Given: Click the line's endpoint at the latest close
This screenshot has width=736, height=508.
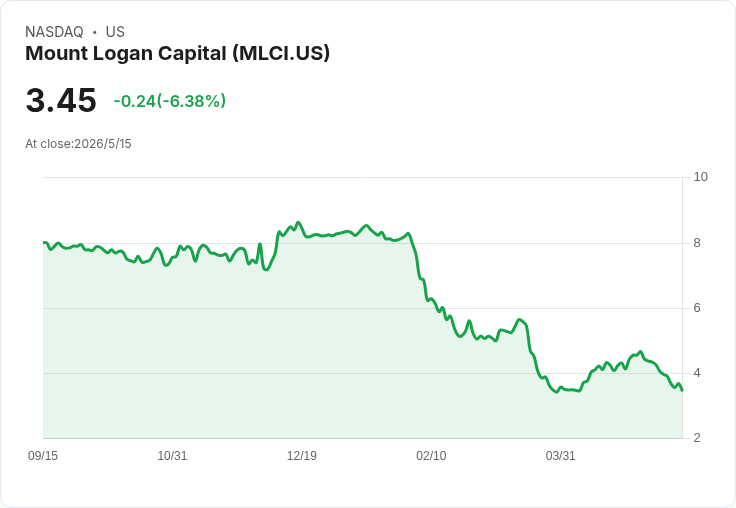Looking at the screenshot, I should (682, 390).
